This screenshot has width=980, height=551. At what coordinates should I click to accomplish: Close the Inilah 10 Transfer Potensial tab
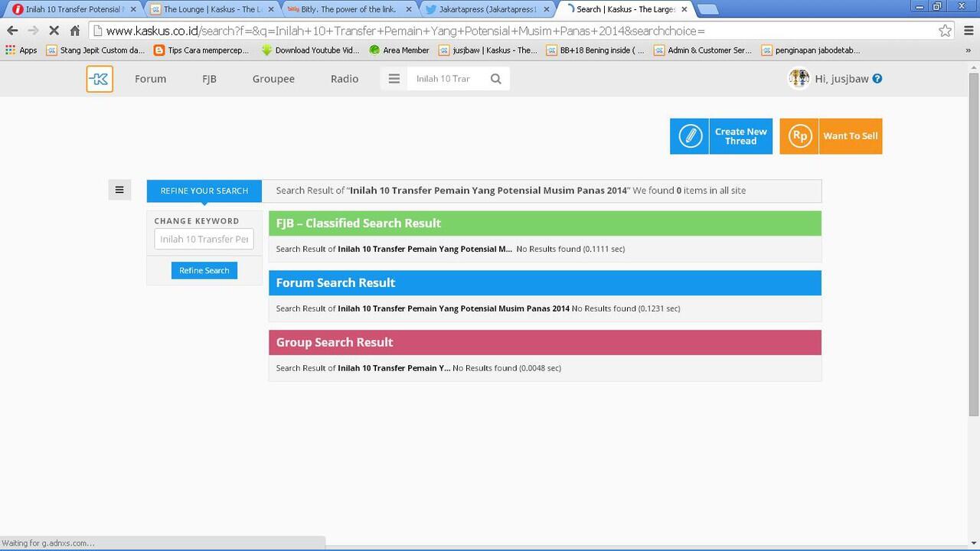click(133, 9)
